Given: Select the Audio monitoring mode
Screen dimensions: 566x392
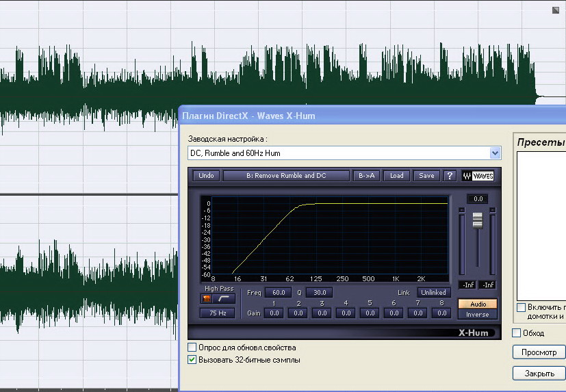Looking at the screenshot, I should (478, 304).
